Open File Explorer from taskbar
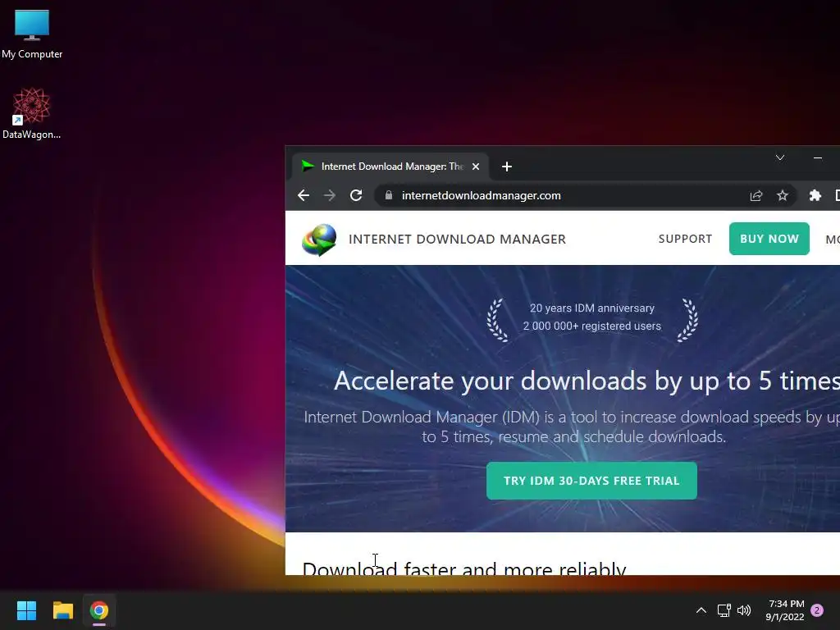The width and height of the screenshot is (840, 630). click(x=62, y=610)
